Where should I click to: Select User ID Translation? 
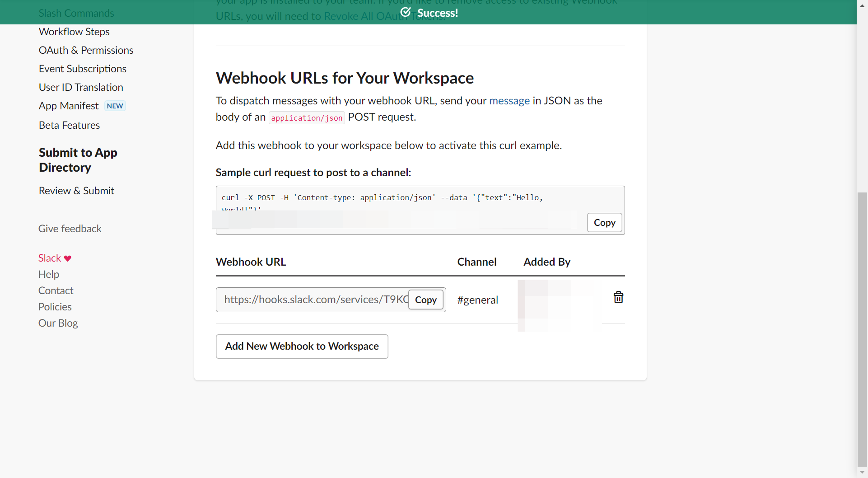click(x=81, y=87)
